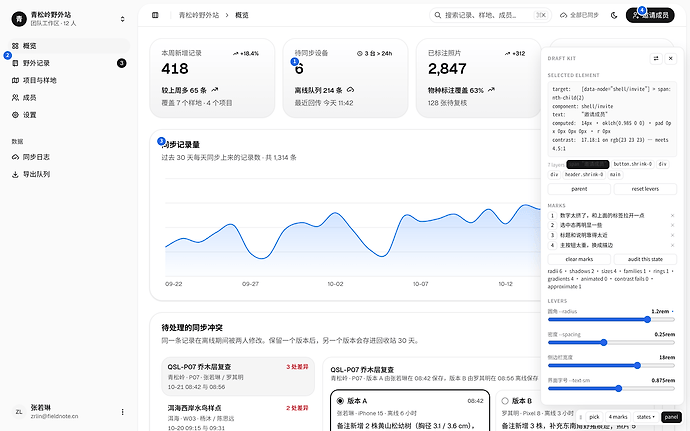Viewport: 690px width, 431px height.
Task: Open 成员 in sidebar
Action: pyautogui.click(x=69, y=98)
